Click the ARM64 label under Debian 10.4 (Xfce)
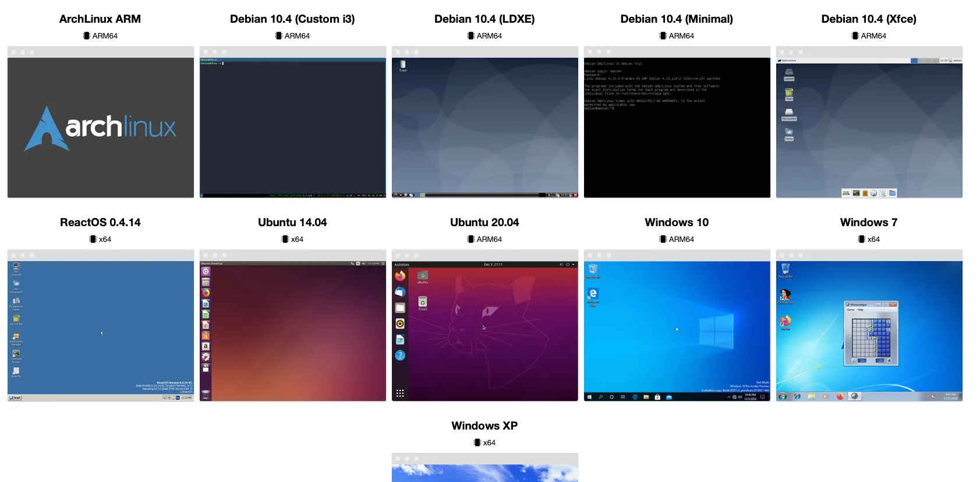The width and height of the screenshot is (980, 482). point(873,36)
